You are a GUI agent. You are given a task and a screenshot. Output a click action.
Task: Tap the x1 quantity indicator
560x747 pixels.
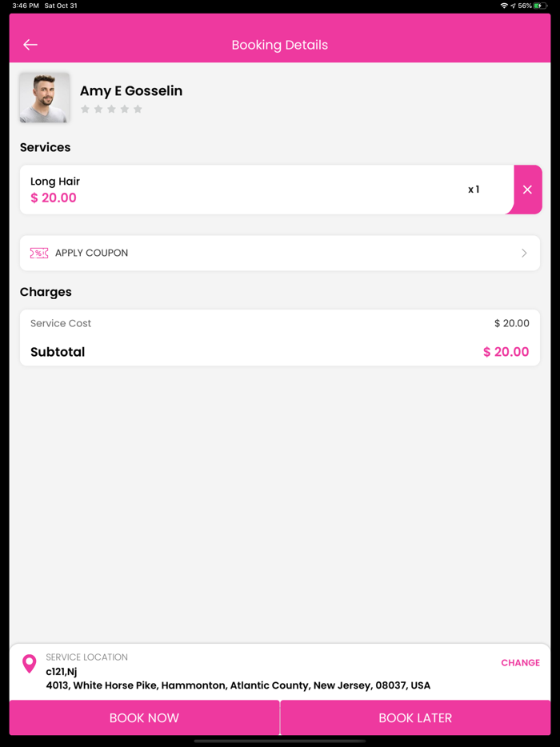(474, 190)
